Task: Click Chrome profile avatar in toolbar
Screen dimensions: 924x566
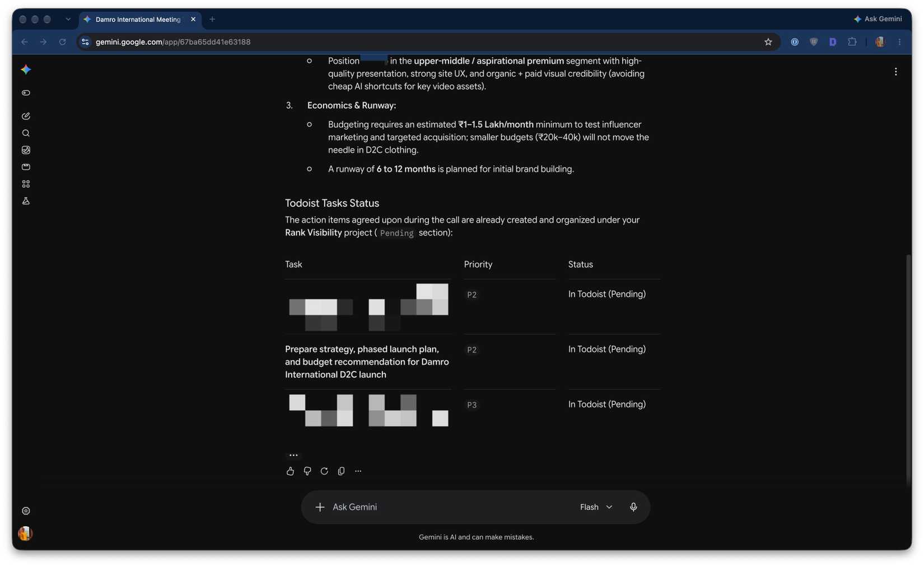Action: coord(880,42)
